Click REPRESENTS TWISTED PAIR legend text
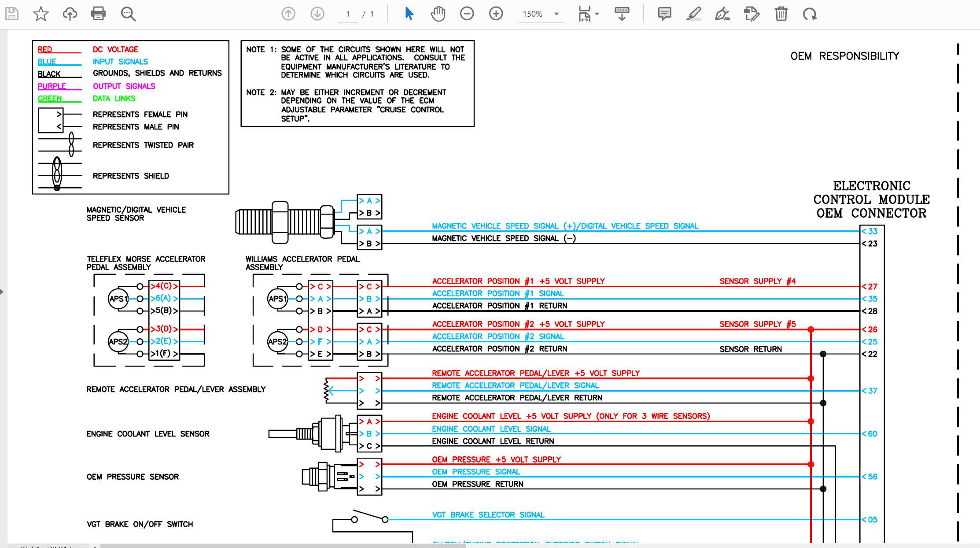980x548 pixels. [143, 145]
